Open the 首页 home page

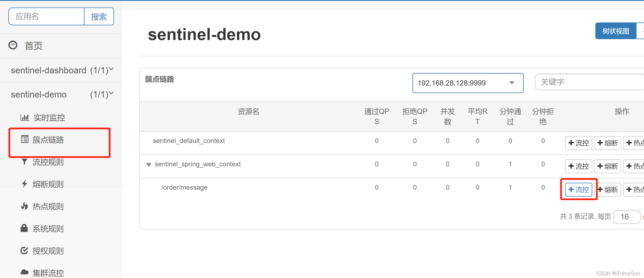33,46
